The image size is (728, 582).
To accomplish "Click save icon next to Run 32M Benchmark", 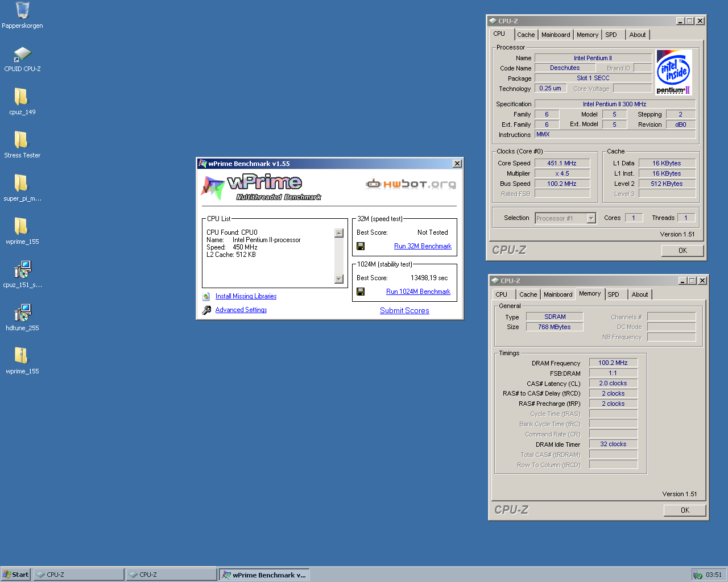I will pyautogui.click(x=360, y=246).
